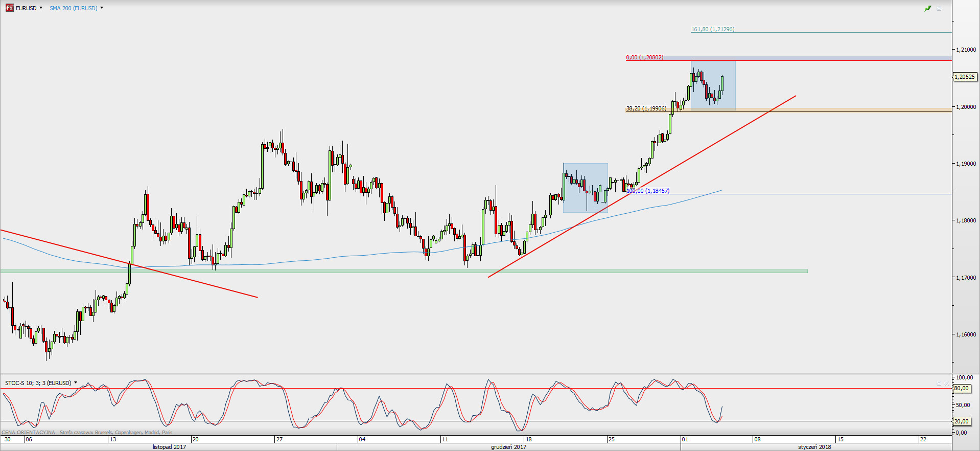This screenshot has width=980, height=451.
Task: Click the 1,20000 price axis label
Action: click(x=966, y=107)
